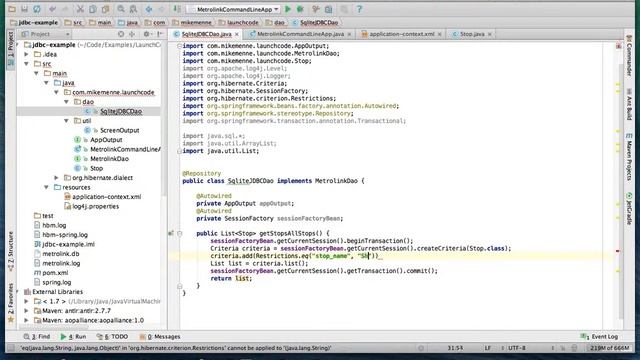Image resolution: width=640 pixels, height=360 pixels.
Task: Collapse the main folder arrow
Action: (36, 73)
